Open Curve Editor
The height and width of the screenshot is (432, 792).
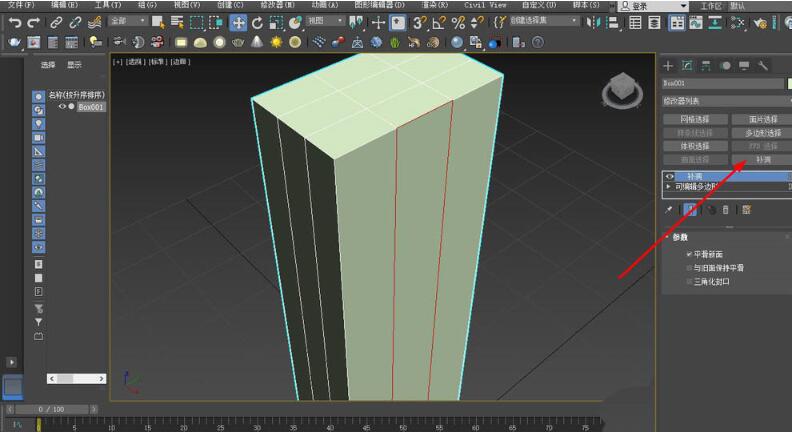click(x=696, y=23)
